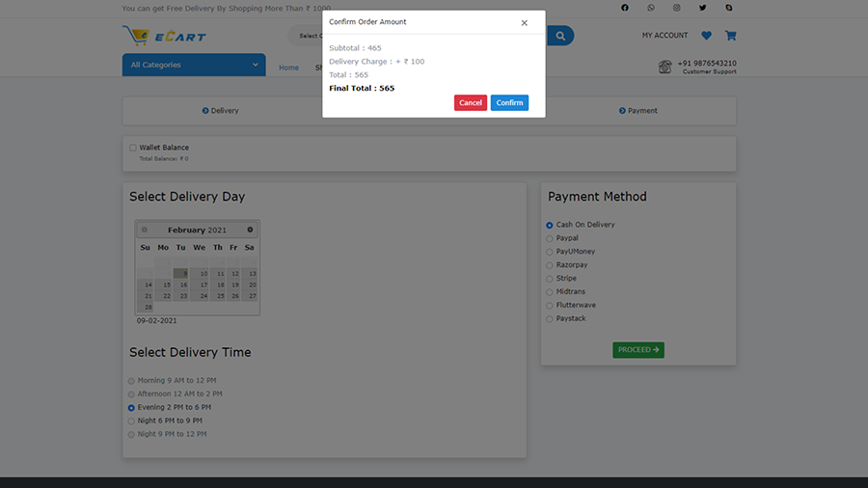Viewport: 868px width, 488px height.
Task: Select Paypal payment method
Action: tap(550, 238)
